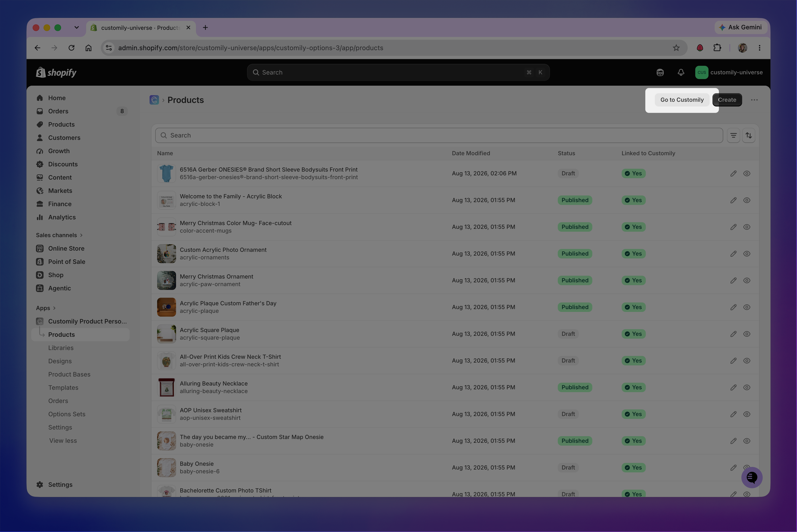Click the Customily app icon in breadcrumb

pyautogui.click(x=154, y=100)
